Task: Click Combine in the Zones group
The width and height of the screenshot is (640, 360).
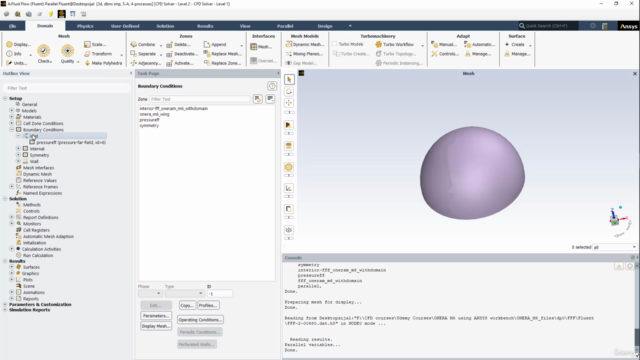Action: 143,44
